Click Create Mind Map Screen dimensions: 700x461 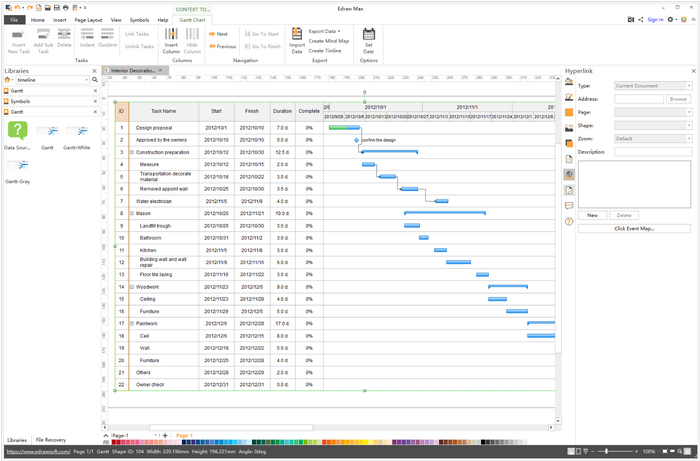click(329, 41)
